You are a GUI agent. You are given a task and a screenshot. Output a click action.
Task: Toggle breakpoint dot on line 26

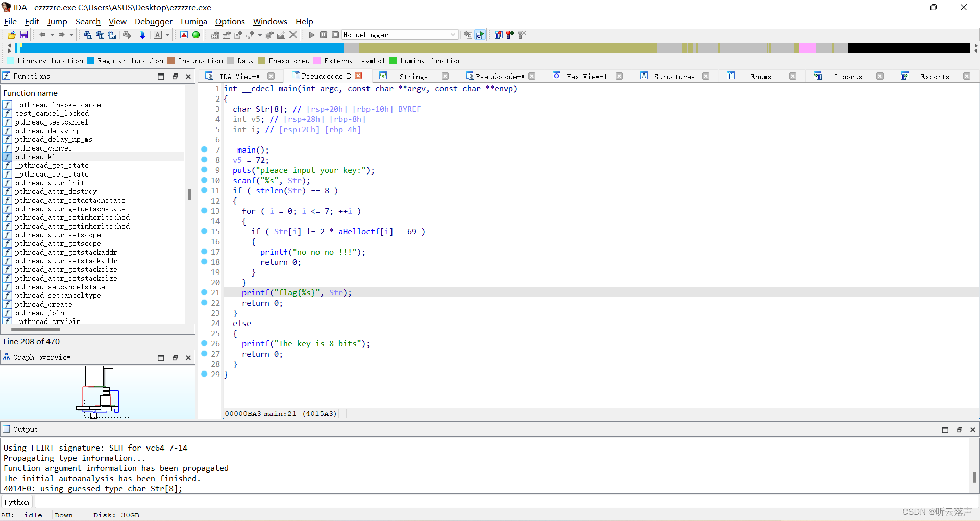click(x=204, y=343)
